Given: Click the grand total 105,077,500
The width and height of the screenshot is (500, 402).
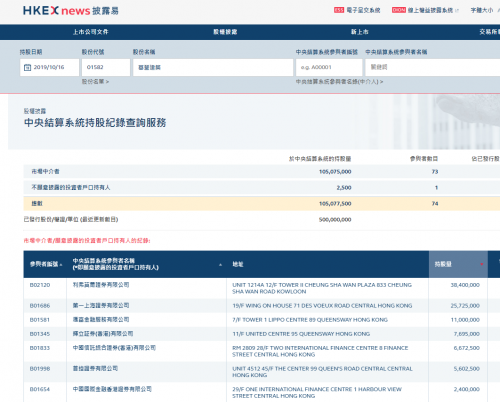Looking at the screenshot, I should [x=335, y=204].
